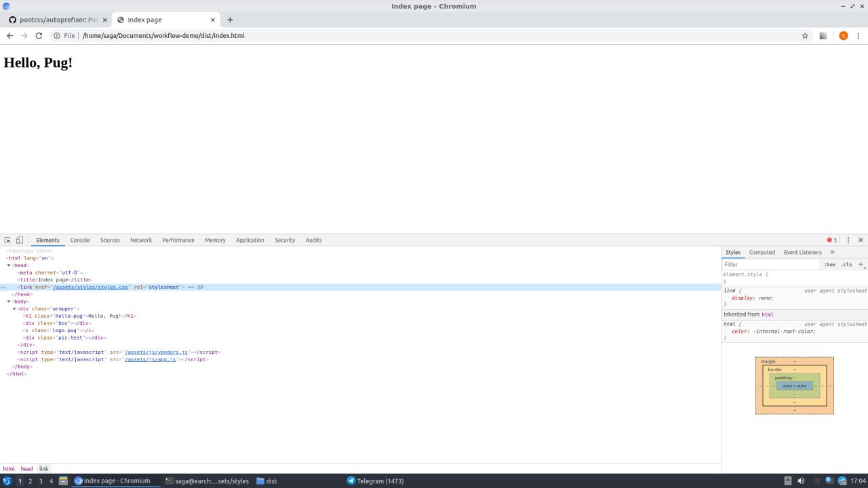Follow the /assets/styles/styles.css link

[x=91, y=287]
